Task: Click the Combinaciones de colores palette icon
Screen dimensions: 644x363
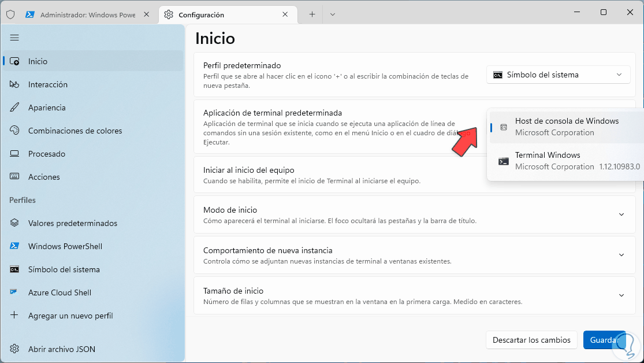Action: 14,130
